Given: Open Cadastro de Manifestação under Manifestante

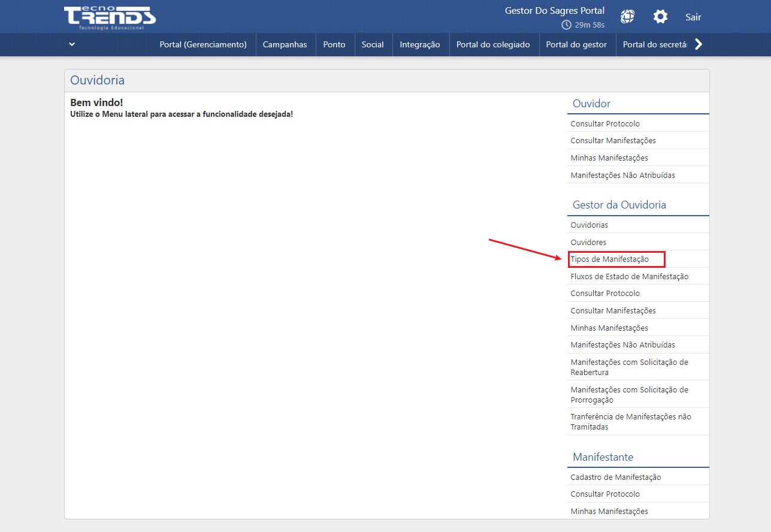Looking at the screenshot, I should 615,477.
